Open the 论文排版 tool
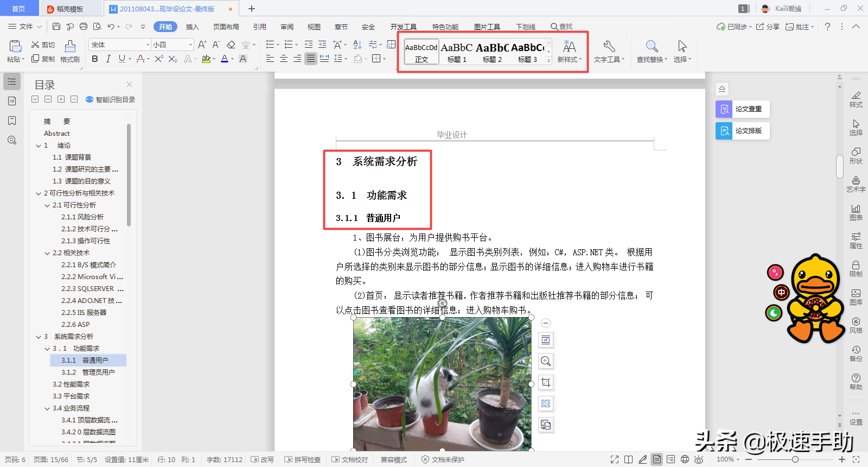The image size is (868, 467). tap(742, 131)
